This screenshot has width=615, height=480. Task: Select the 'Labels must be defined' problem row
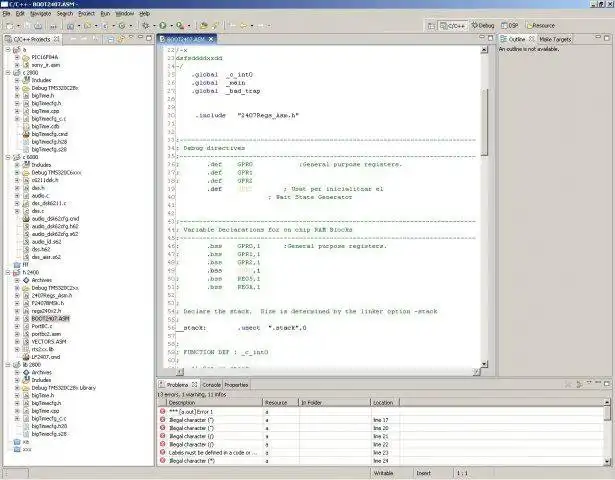tap(380, 453)
